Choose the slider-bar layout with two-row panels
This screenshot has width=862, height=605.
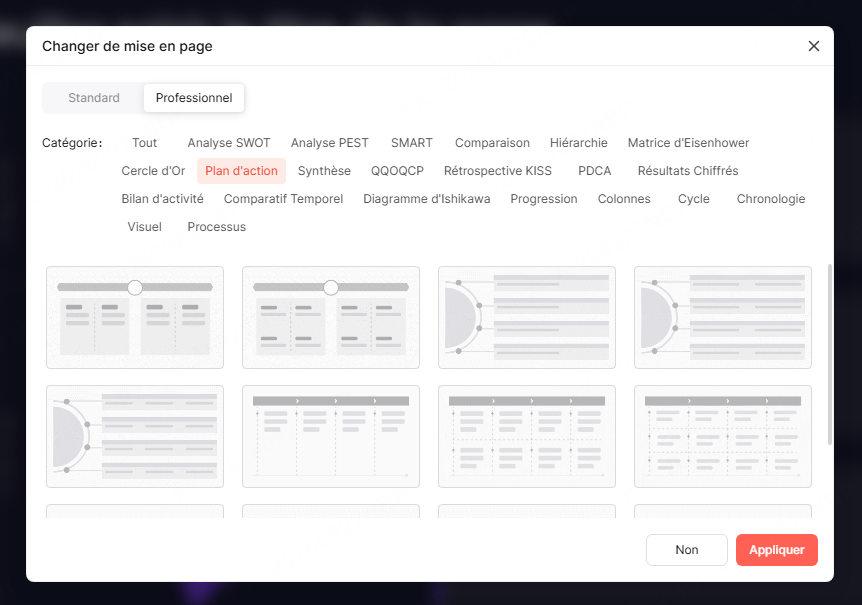tap(331, 318)
